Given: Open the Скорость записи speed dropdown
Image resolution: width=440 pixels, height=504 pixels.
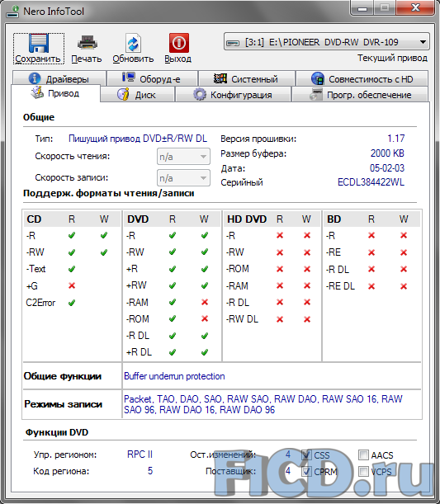Looking at the screenshot, I should point(183,177).
